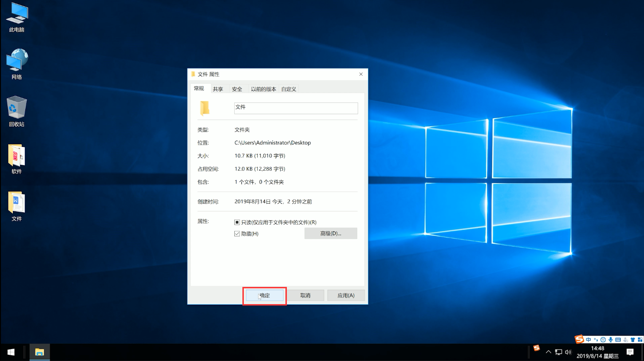Screen dimensions: 644x361
Task: Select the 软件 folder on desktop
Action: (x=16, y=159)
